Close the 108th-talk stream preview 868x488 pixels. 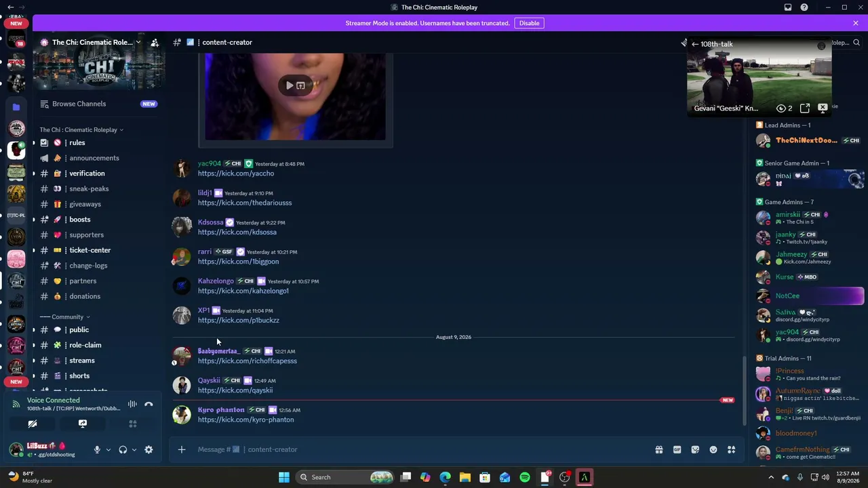pos(823,108)
